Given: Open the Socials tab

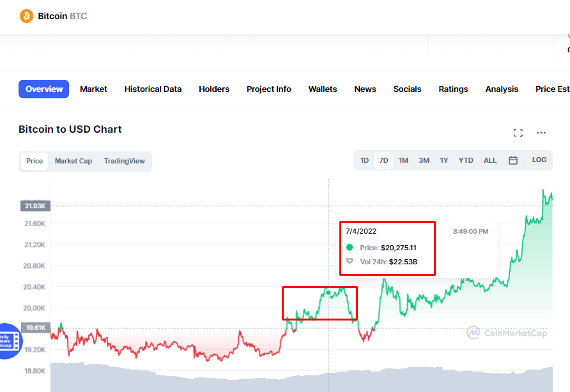Looking at the screenshot, I should tap(407, 89).
